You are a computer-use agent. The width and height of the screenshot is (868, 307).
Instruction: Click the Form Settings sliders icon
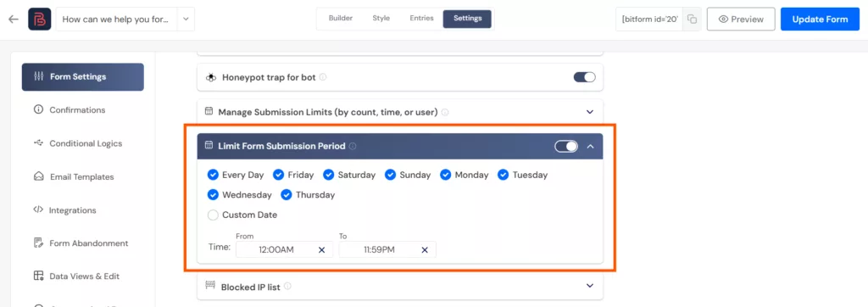(38, 76)
